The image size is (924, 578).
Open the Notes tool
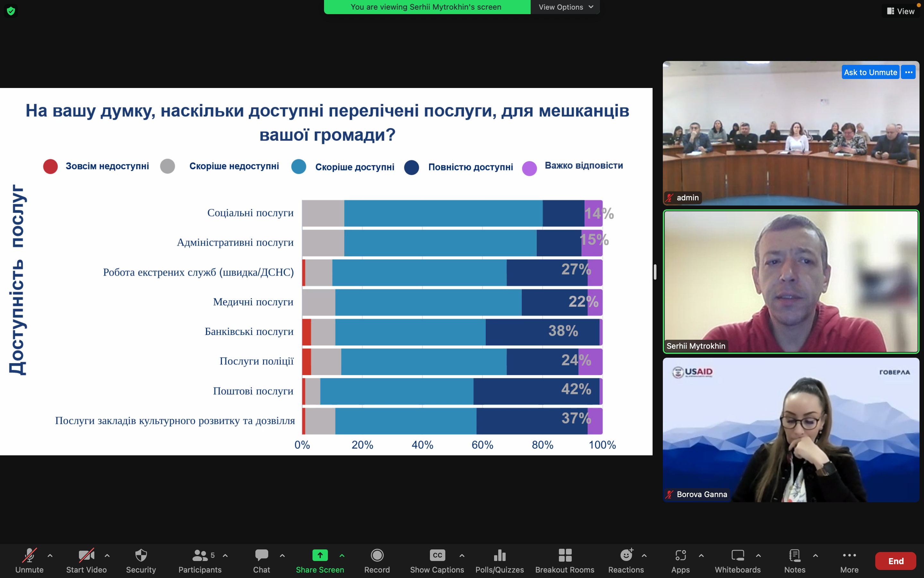point(795,560)
